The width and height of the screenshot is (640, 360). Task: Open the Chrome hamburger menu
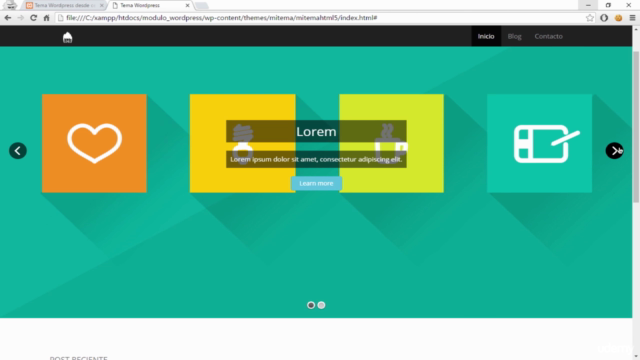(632, 18)
